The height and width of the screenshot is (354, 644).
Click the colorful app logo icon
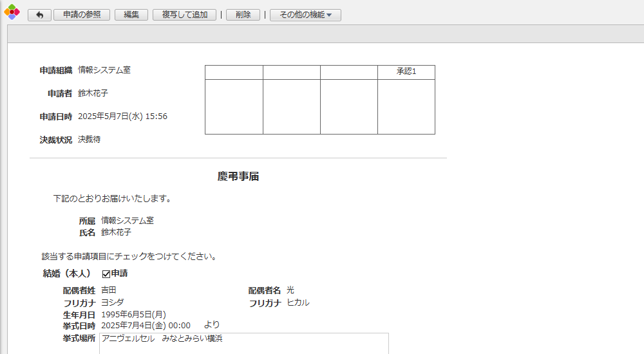pyautogui.click(x=12, y=12)
